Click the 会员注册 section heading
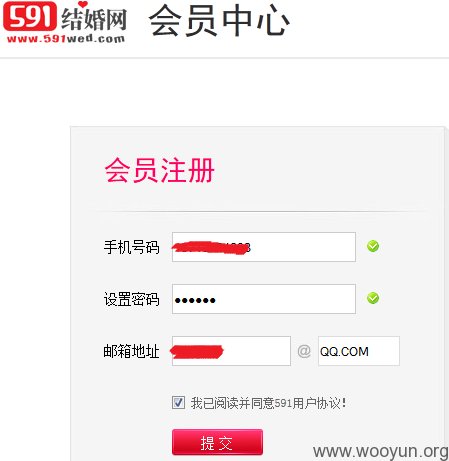The height and width of the screenshot is (461, 449). [159, 170]
